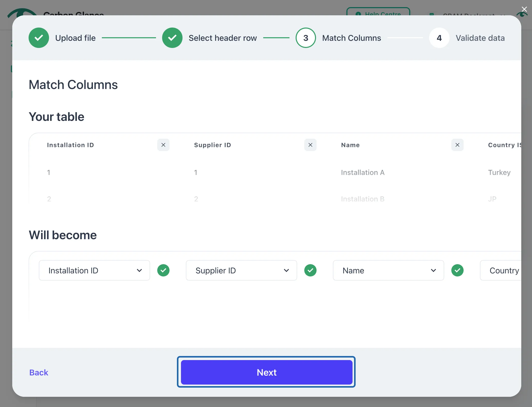Open the Installation ID dropdown
532x407 pixels.
94,270
